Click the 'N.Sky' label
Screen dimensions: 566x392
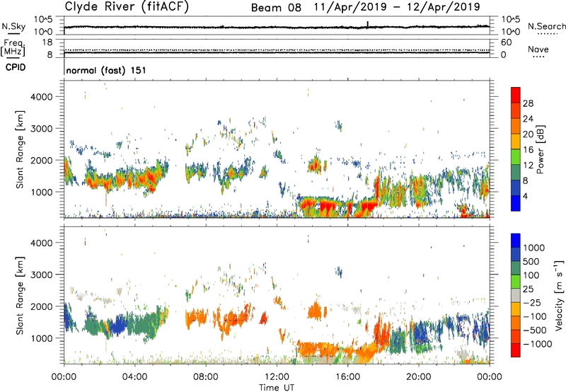pos(13,26)
